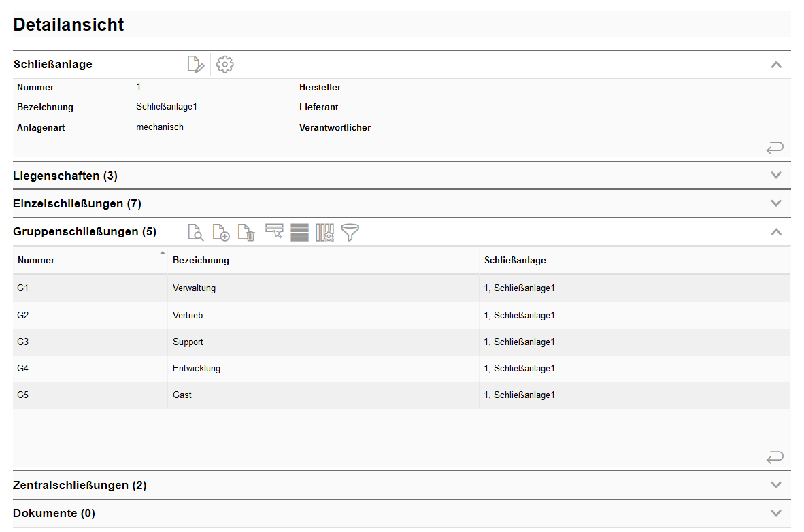804x532 pixels.
Task: Click the select all rows icon
Action: coord(299,233)
